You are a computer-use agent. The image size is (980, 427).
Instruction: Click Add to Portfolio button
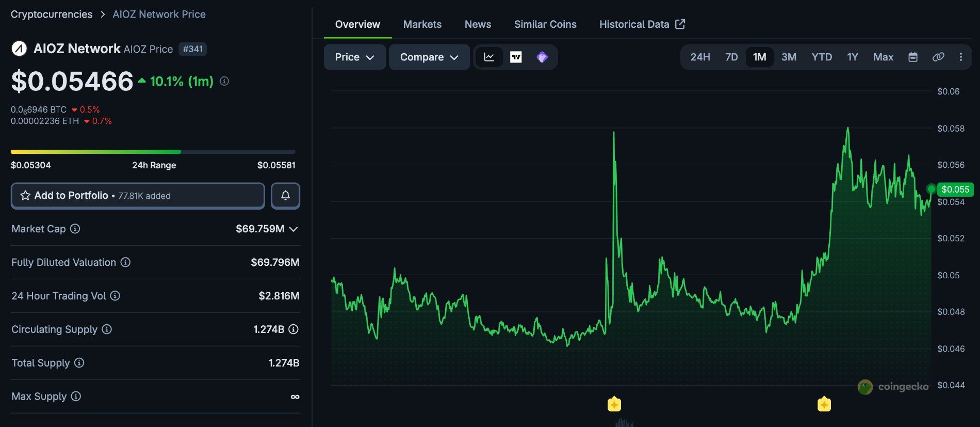tap(138, 196)
